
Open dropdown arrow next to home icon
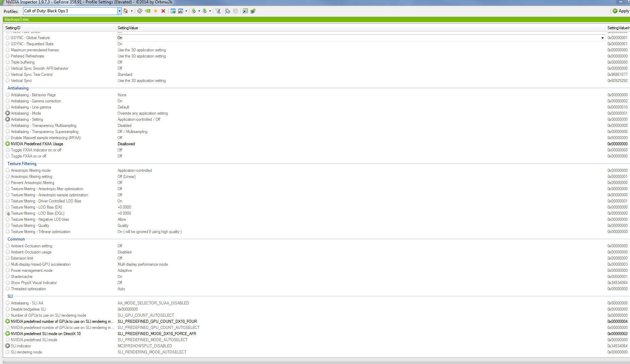[x=132, y=11]
